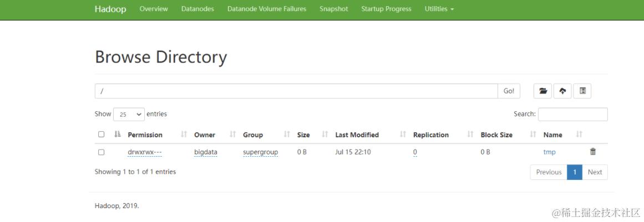The height and width of the screenshot is (222, 644).
Task: Sort by Block Size column arrows
Action: pos(533,135)
